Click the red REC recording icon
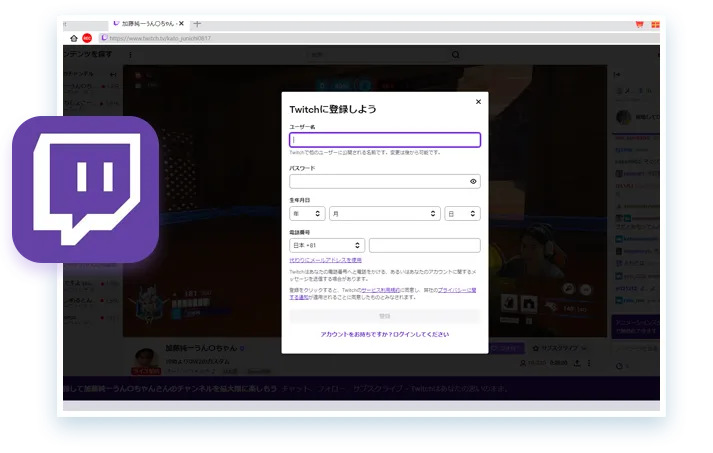Screen dimensions: 713x453 [x=87, y=38]
